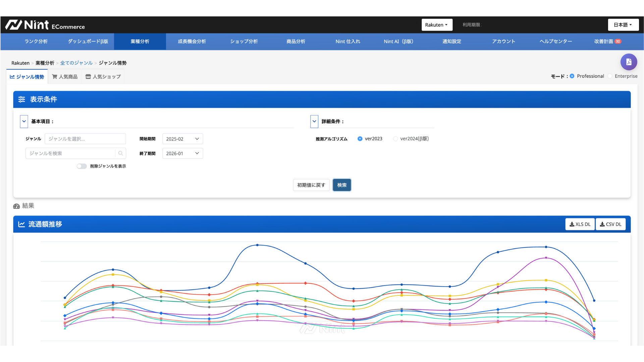Open the ヘルプセンター menu item
Screen dimensions: 644x362
click(x=555, y=41)
